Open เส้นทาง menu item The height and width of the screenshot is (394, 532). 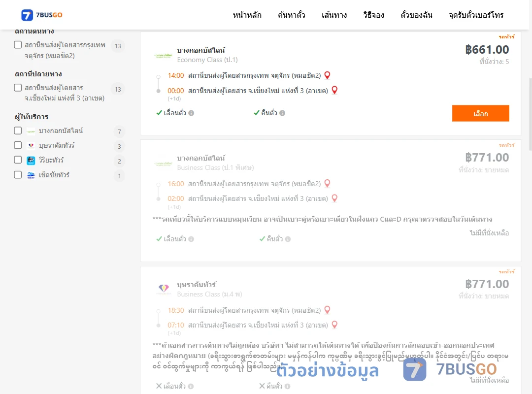[x=334, y=15]
